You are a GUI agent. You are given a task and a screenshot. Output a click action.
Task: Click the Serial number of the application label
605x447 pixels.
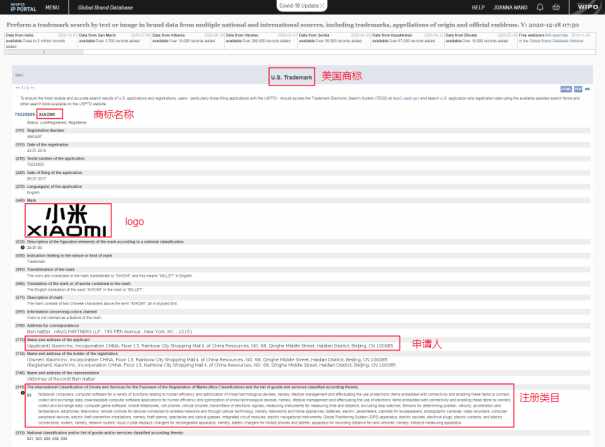(56, 159)
